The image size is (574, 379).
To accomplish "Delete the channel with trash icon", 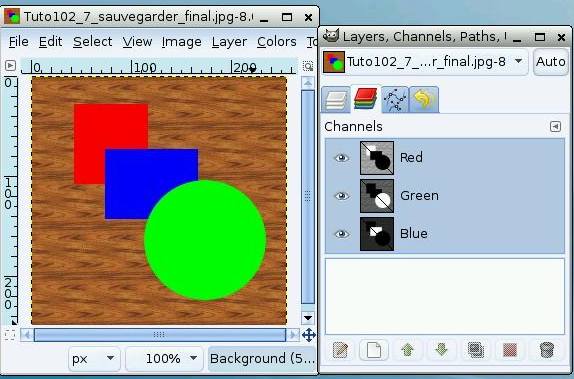I will click(x=547, y=350).
